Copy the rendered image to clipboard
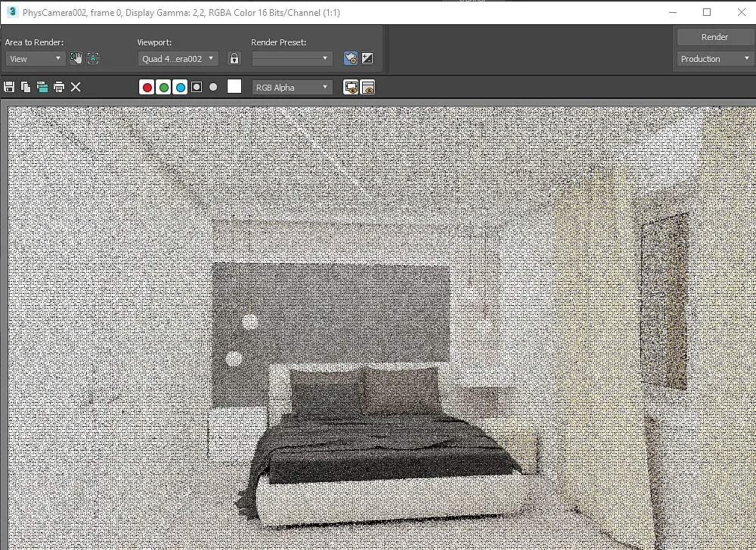Viewport: 756px width, 550px height. coord(26,87)
